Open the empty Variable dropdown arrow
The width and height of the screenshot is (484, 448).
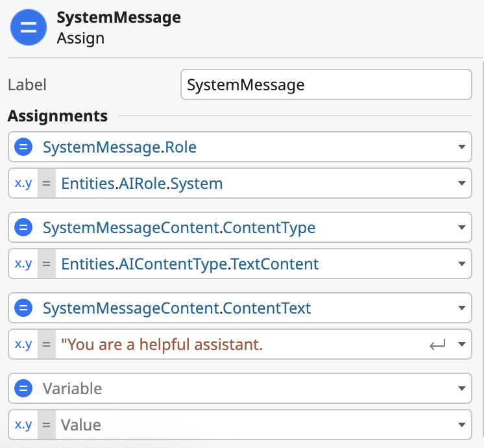[x=462, y=388]
